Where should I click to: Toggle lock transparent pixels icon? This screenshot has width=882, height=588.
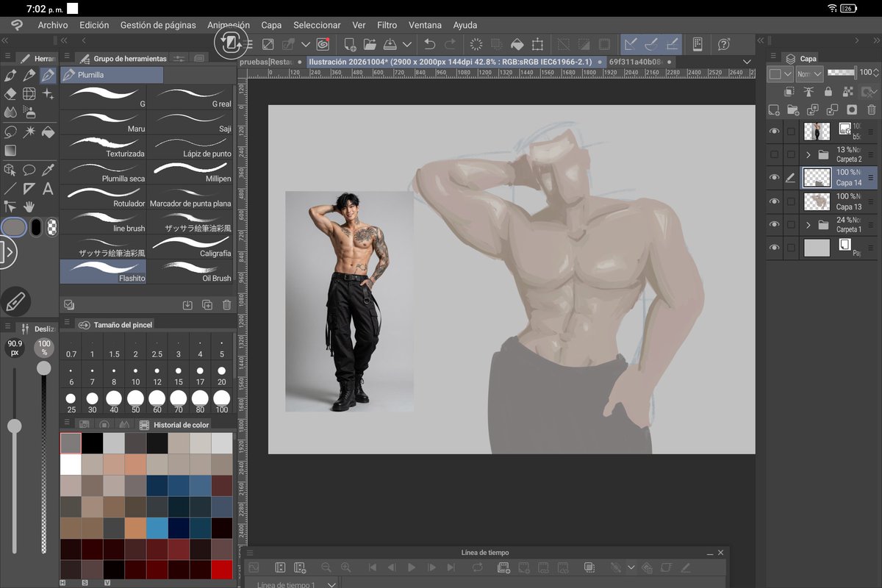[x=847, y=92]
